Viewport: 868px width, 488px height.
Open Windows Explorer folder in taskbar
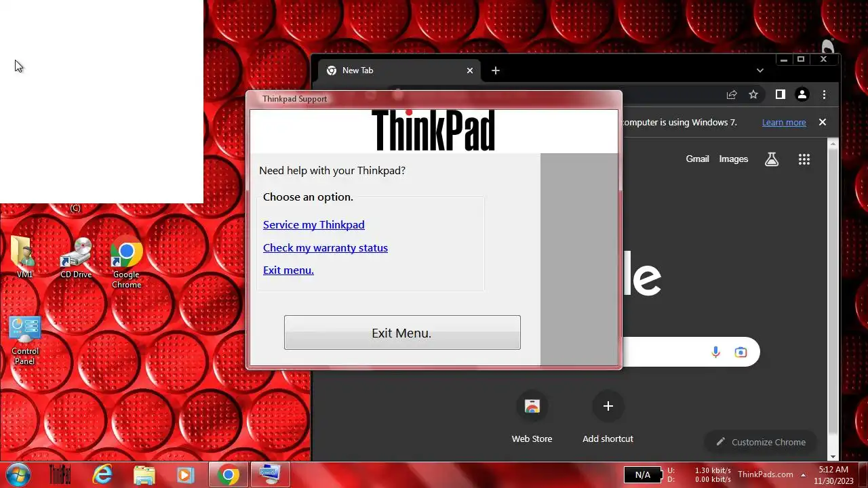(x=144, y=475)
